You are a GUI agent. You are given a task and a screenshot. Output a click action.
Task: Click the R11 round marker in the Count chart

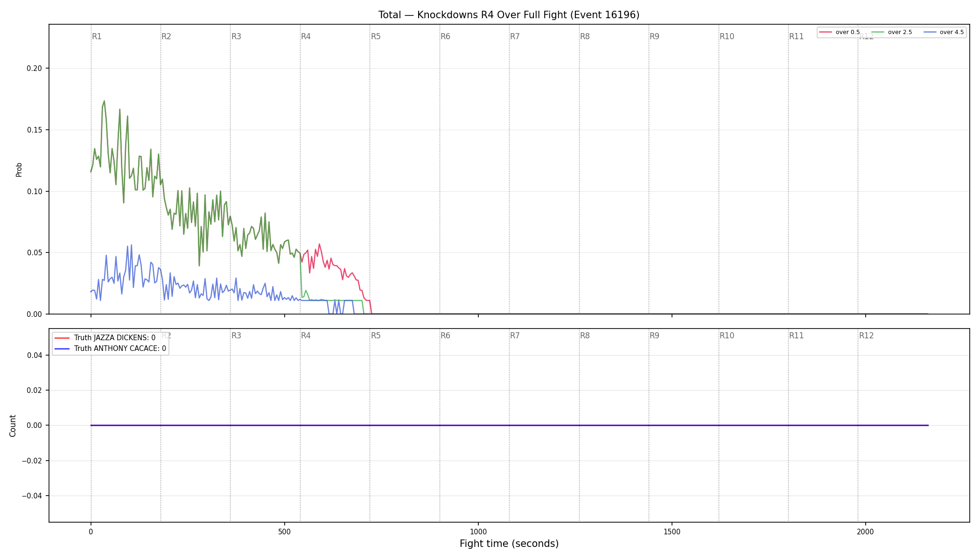tap(796, 336)
